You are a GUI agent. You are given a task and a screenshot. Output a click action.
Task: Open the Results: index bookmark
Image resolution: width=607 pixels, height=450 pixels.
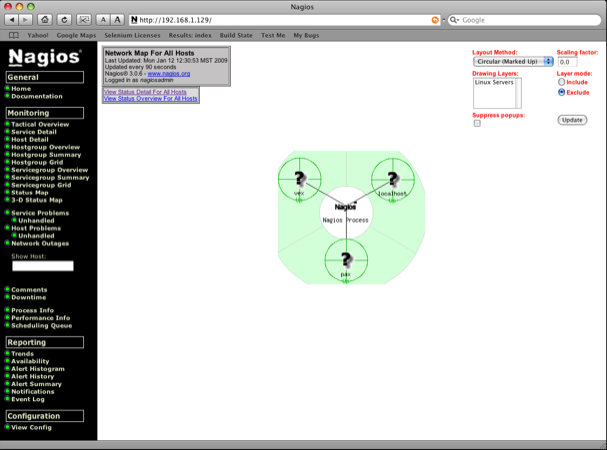click(190, 36)
